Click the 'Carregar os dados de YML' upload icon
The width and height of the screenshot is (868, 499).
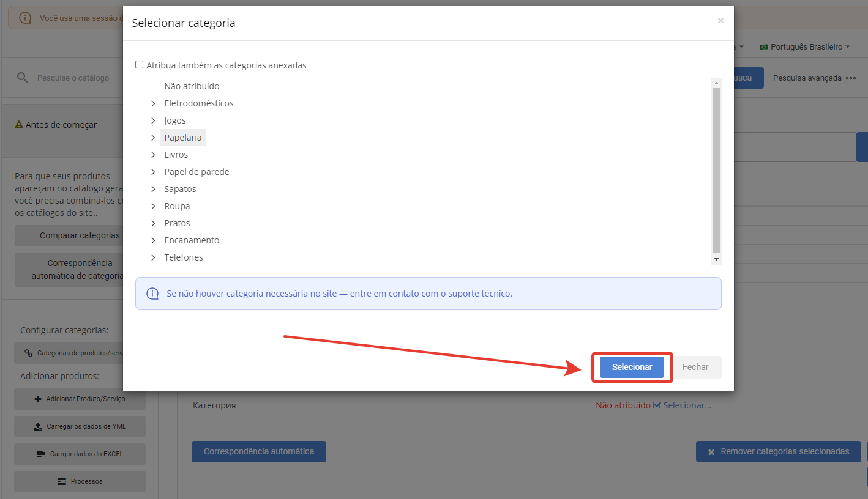point(37,426)
